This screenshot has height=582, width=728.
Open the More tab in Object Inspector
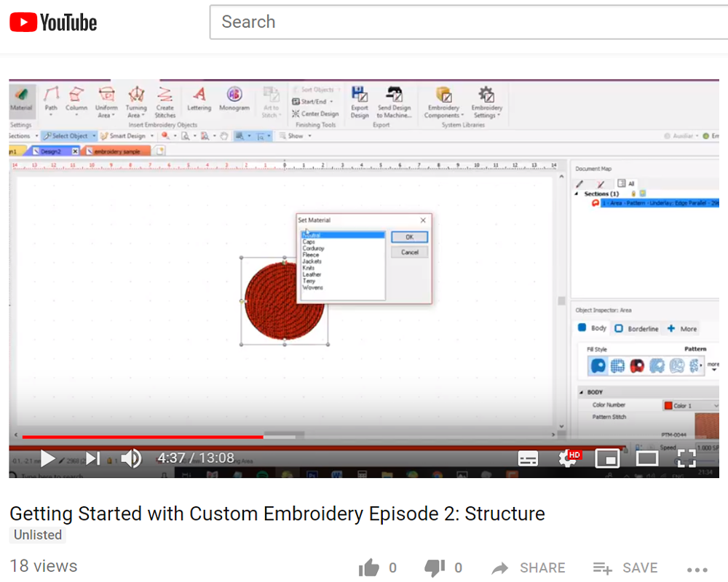682,328
